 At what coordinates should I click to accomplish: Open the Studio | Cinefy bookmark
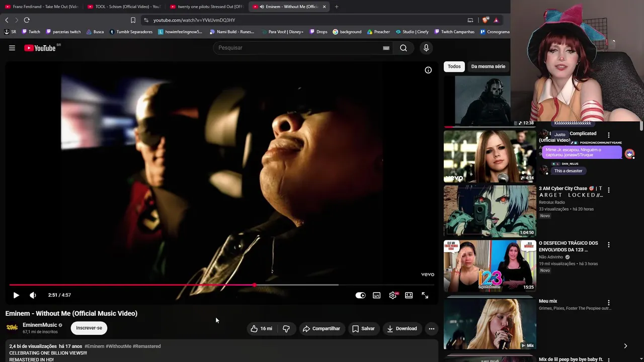pos(412,32)
